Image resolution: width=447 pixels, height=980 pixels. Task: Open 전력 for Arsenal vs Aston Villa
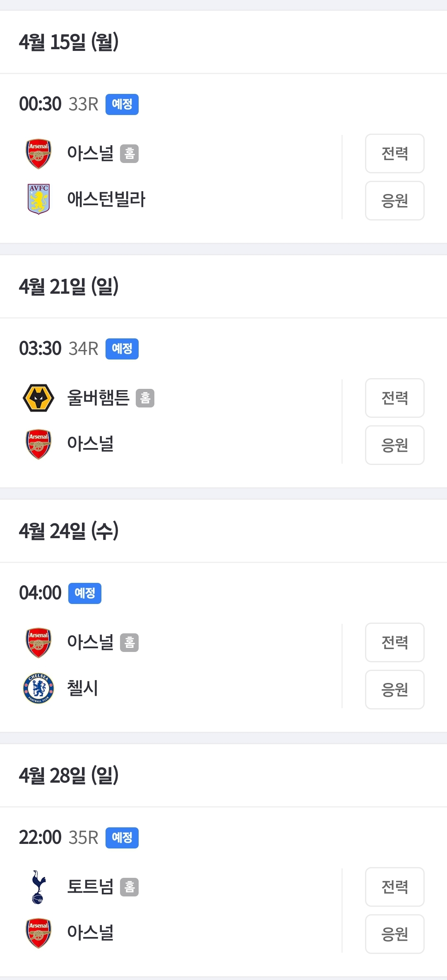point(394,153)
